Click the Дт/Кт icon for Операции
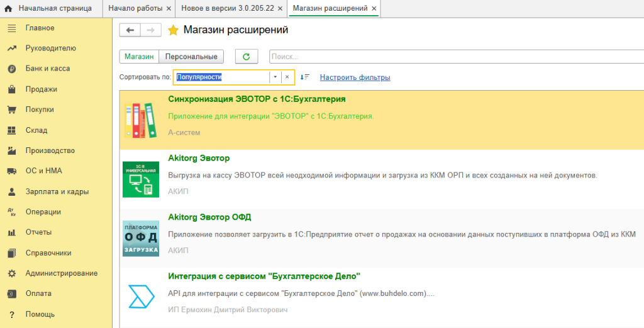This screenshot has height=328, width=644. coord(11,212)
